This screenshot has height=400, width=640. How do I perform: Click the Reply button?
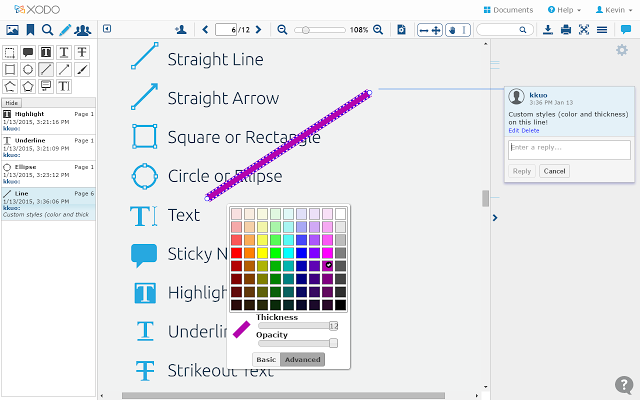522,171
